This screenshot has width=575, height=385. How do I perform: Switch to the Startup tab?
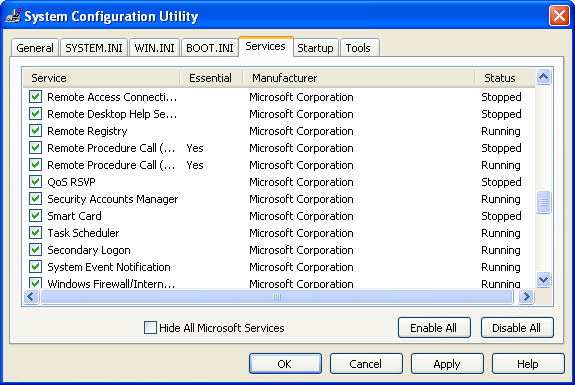pos(315,48)
